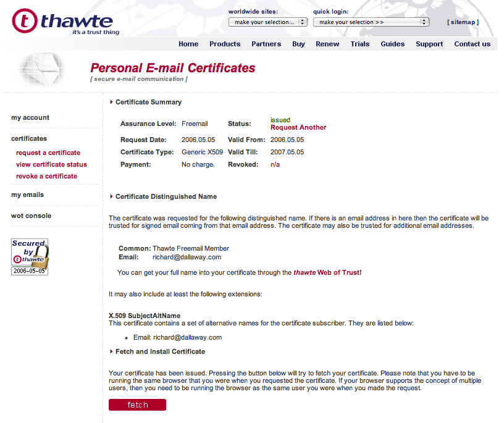Click request a certificate link
Viewport: 504px width, 423px height.
pos(48,153)
